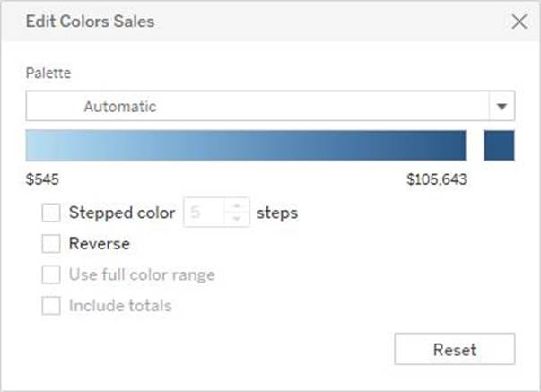Increase steps with the up spinner arrow
The width and height of the screenshot is (541, 392).
[237, 207]
